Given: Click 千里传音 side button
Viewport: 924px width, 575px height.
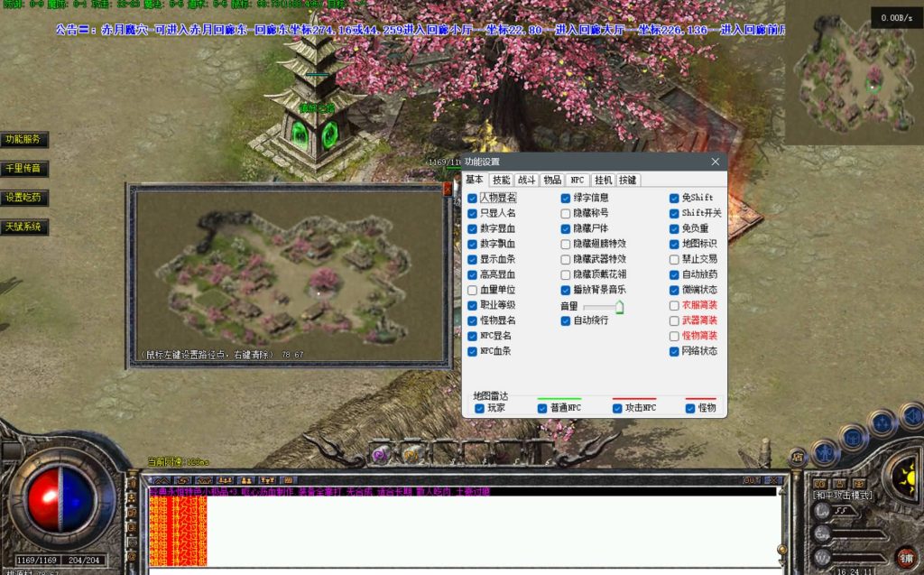Looking at the screenshot, I should [x=23, y=169].
